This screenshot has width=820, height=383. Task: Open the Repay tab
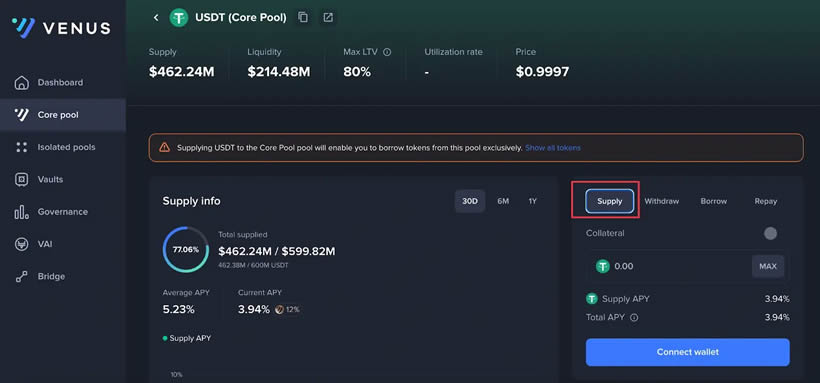[766, 201]
